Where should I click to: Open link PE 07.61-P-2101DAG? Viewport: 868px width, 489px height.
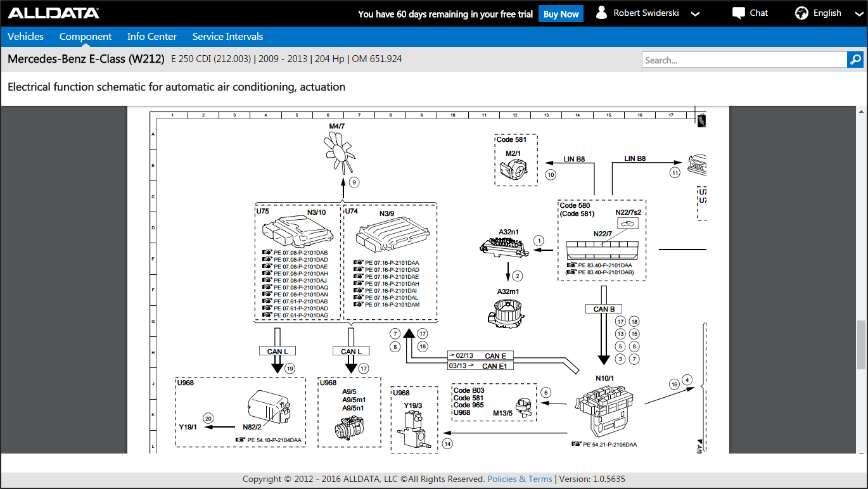pyautogui.click(x=300, y=315)
